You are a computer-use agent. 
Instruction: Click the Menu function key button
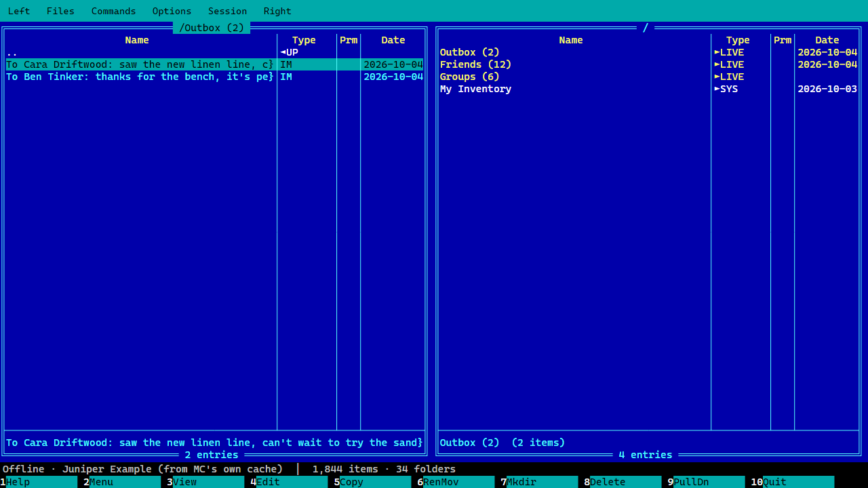(122, 482)
